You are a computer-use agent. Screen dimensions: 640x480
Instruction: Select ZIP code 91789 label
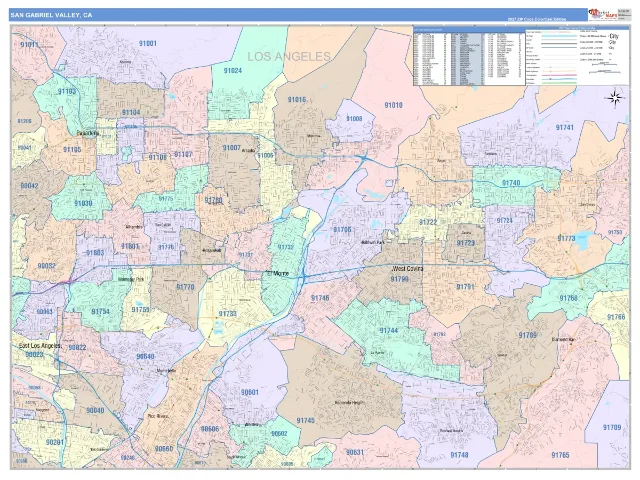527,335
